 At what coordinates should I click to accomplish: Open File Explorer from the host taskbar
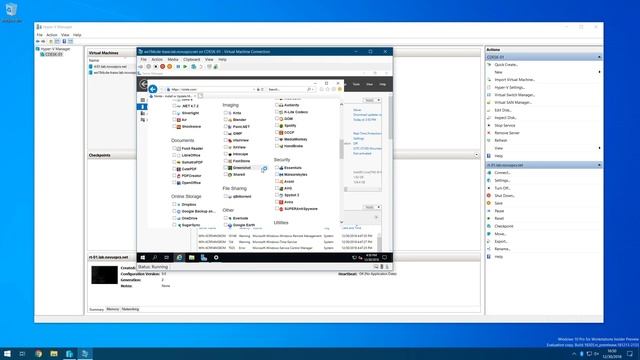pyautogui.click(x=54, y=353)
